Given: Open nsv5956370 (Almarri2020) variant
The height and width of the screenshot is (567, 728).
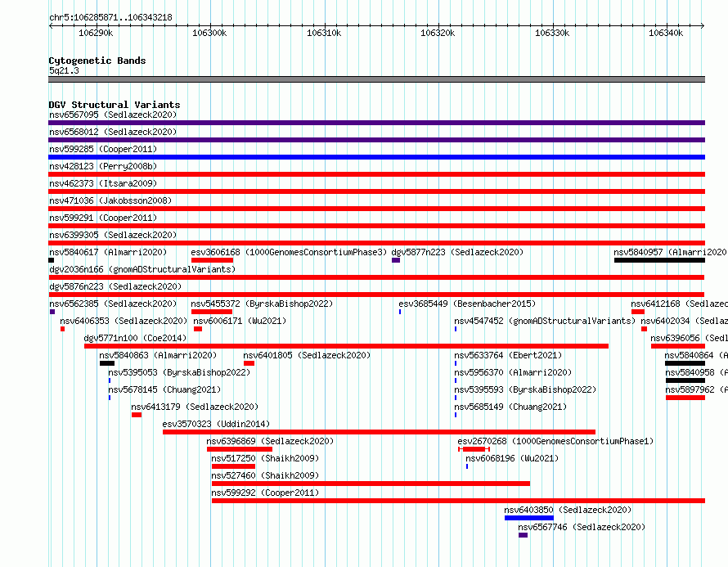Looking at the screenshot, I should click(513, 372).
